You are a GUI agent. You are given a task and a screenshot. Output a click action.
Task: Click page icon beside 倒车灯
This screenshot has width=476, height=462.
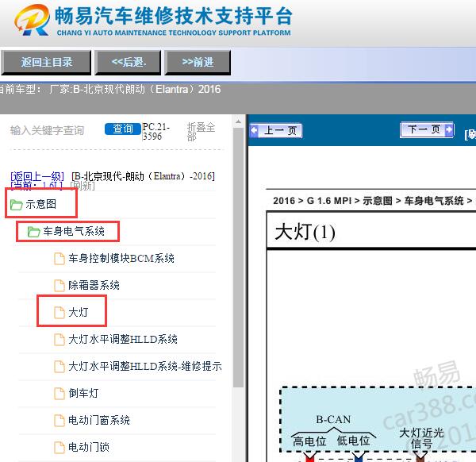(x=59, y=394)
